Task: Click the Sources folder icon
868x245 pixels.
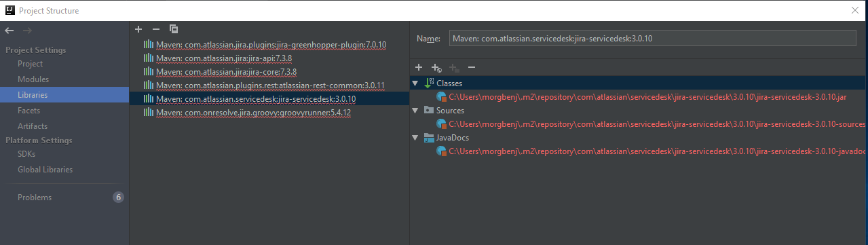Action: [429, 110]
